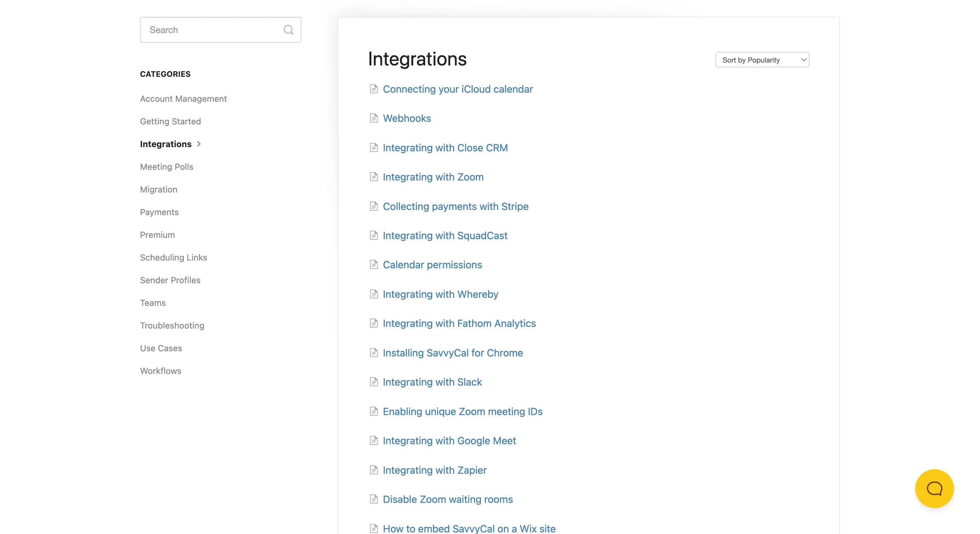Viewport: 980px width, 534px height.
Task: Click document icon next to Connecting your iCloud calendar
Action: pos(374,89)
